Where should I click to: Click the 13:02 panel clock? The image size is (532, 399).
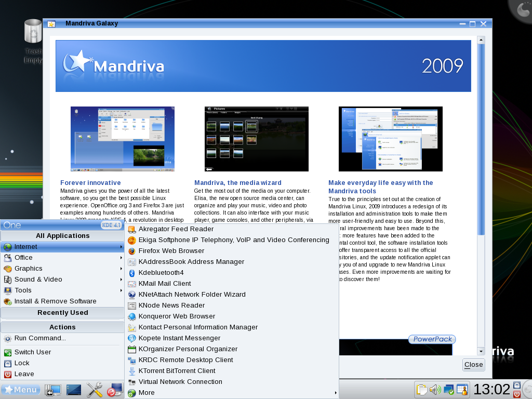click(491, 390)
